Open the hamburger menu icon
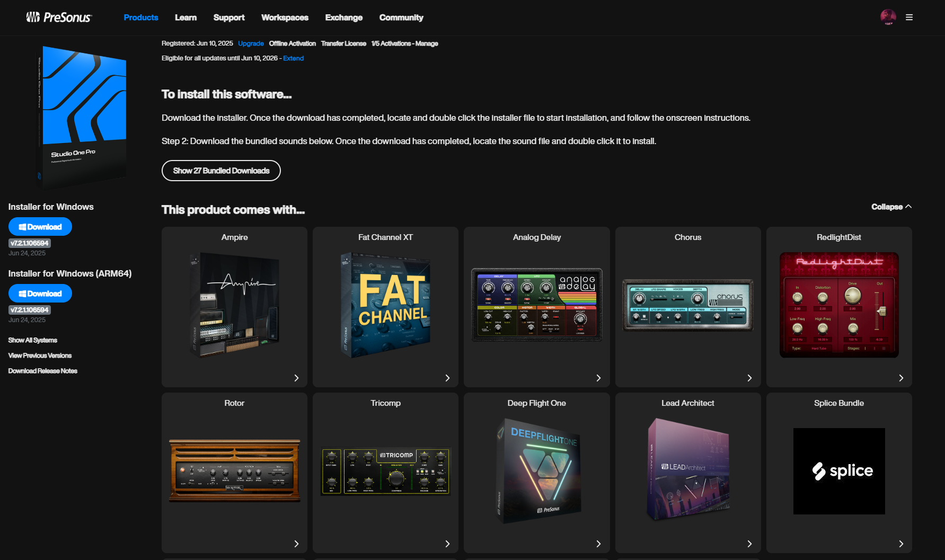This screenshot has height=560, width=945. [x=909, y=17]
